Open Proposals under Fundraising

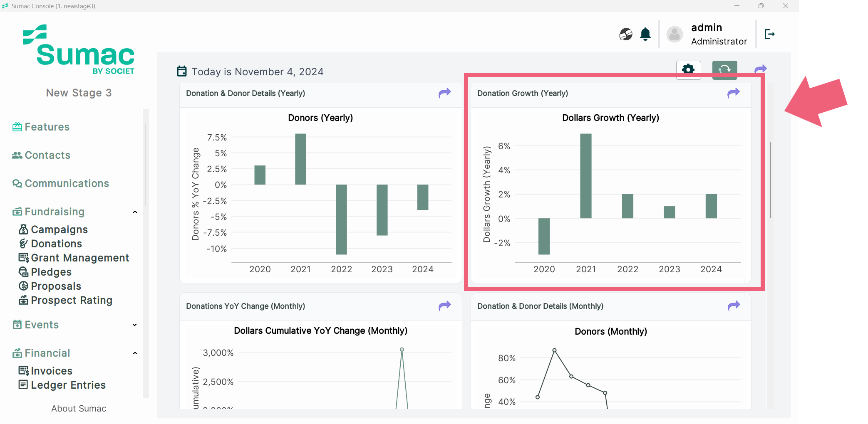[x=50, y=286]
